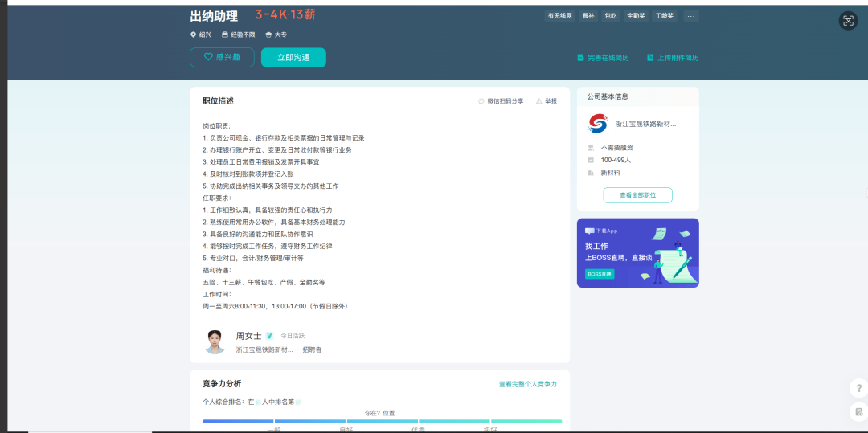Click the 微信扫码分享 share icon

click(x=481, y=101)
